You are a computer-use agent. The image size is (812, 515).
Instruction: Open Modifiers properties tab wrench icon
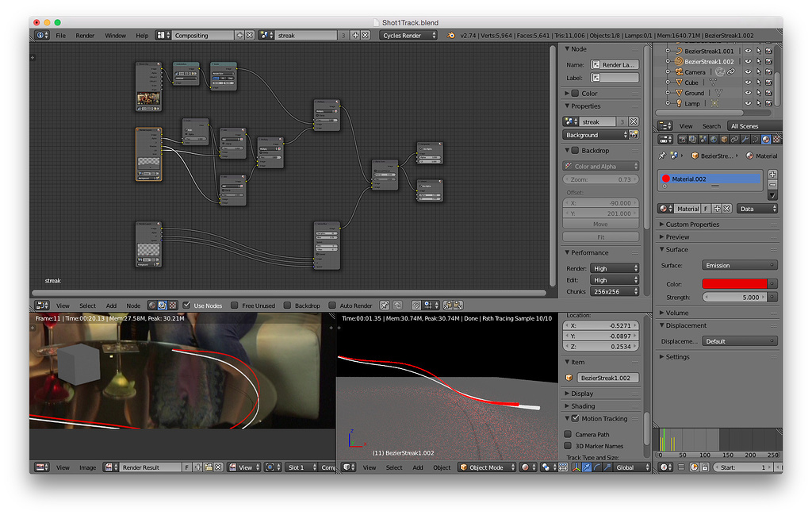745,140
